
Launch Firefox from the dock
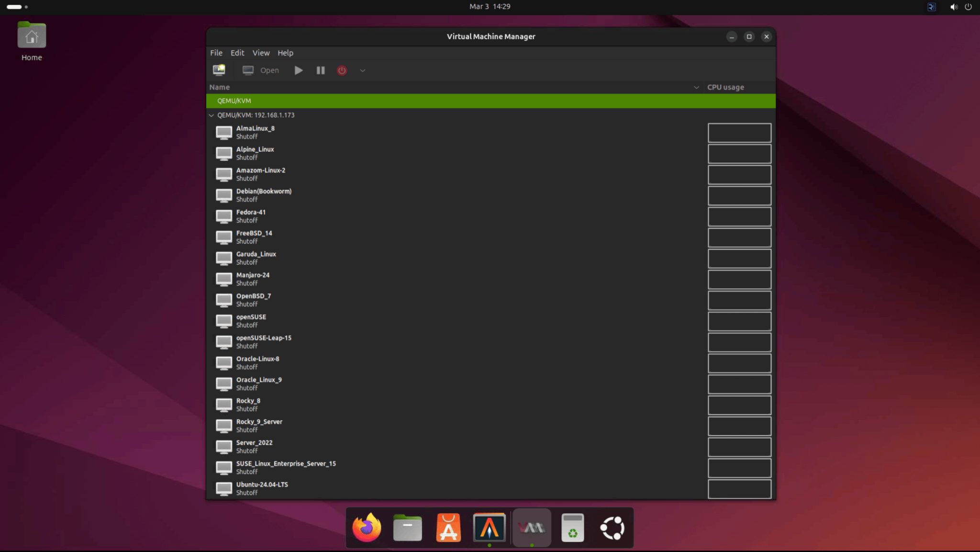tap(365, 527)
